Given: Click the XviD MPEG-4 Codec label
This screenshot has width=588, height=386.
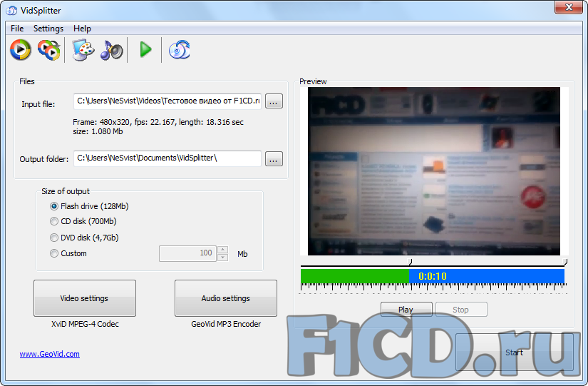Looking at the screenshot, I should (85, 324).
